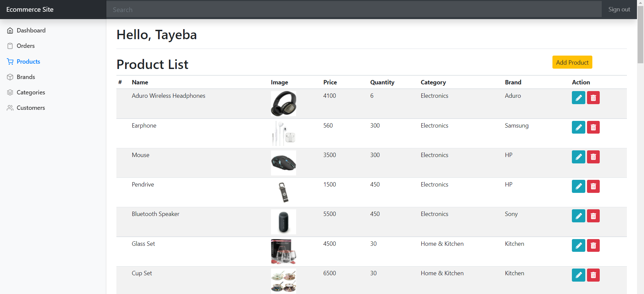Click the Brands box icon

(x=10, y=77)
